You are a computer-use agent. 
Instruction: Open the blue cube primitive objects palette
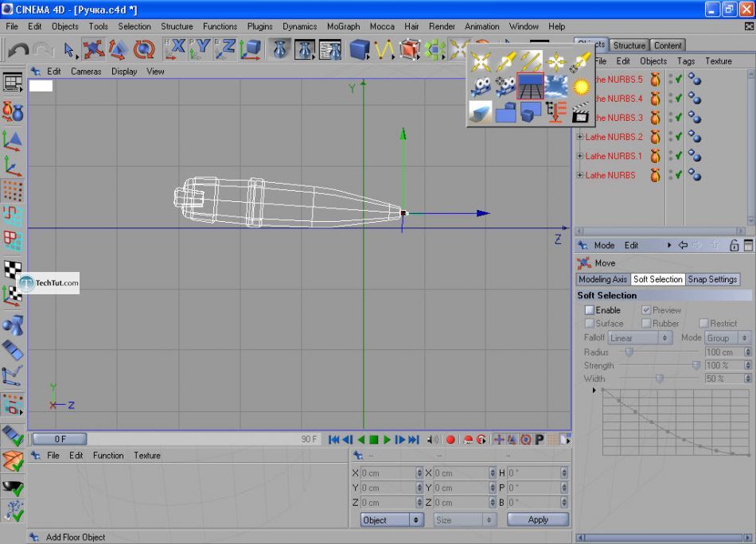[359, 49]
